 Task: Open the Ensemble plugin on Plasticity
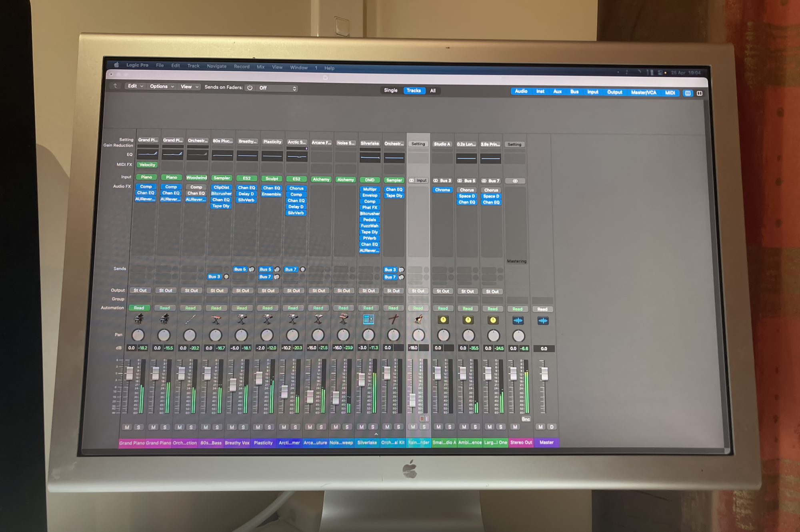[x=272, y=194]
